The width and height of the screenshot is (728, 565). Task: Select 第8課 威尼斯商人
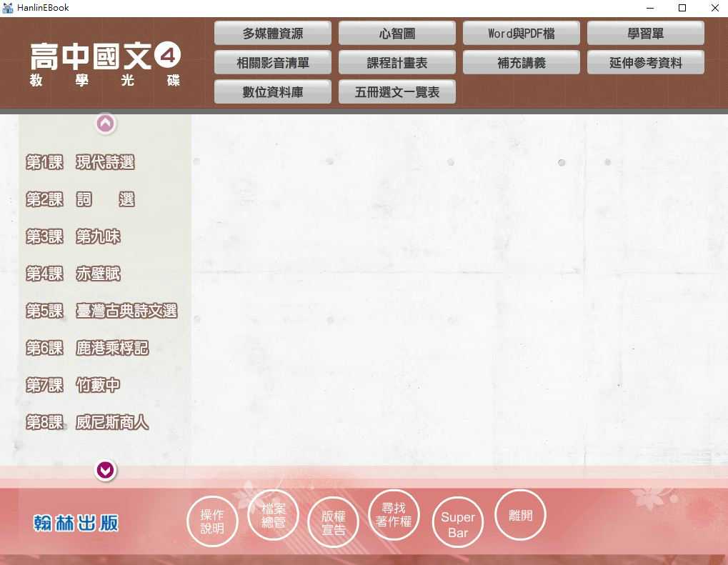[87, 422]
